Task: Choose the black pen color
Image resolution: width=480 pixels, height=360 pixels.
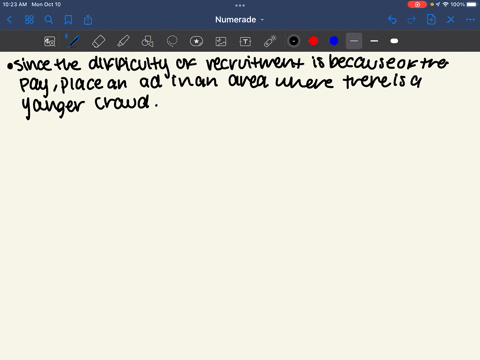Action: point(294,41)
